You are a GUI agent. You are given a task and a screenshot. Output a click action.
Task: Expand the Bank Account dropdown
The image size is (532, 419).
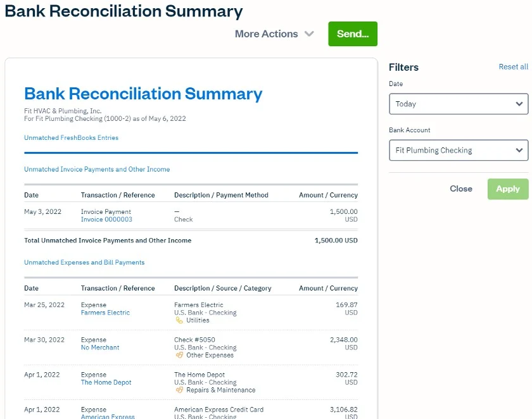pos(459,150)
